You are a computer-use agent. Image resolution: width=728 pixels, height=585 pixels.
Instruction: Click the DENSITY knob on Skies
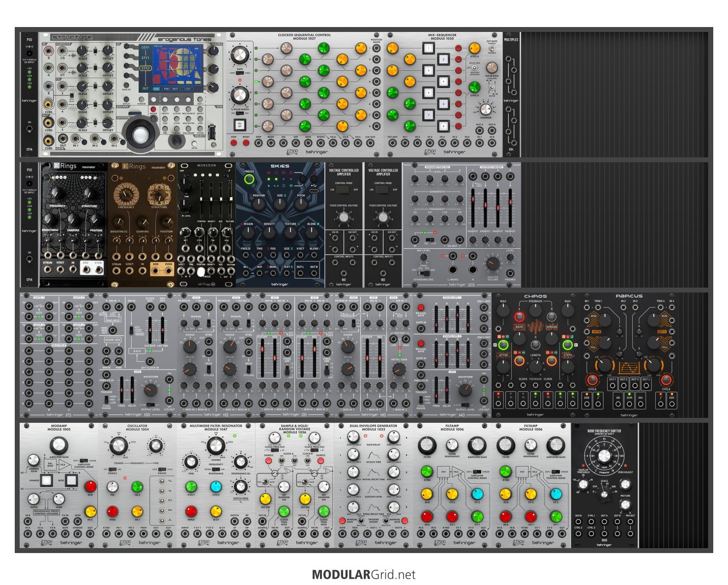[x=269, y=232]
